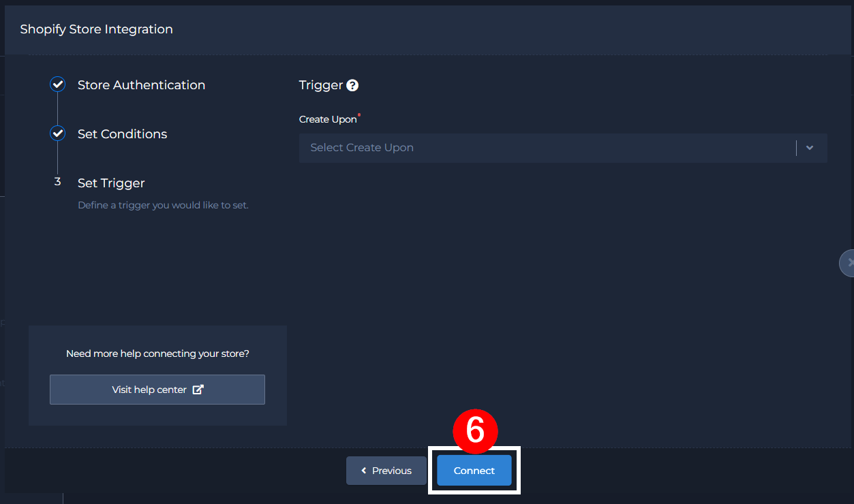Click the external link icon in Visit help center
The image size is (854, 504).
(x=198, y=390)
